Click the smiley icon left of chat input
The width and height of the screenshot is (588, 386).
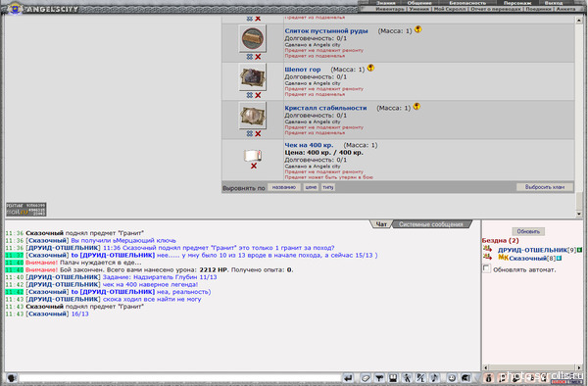tap(11, 378)
